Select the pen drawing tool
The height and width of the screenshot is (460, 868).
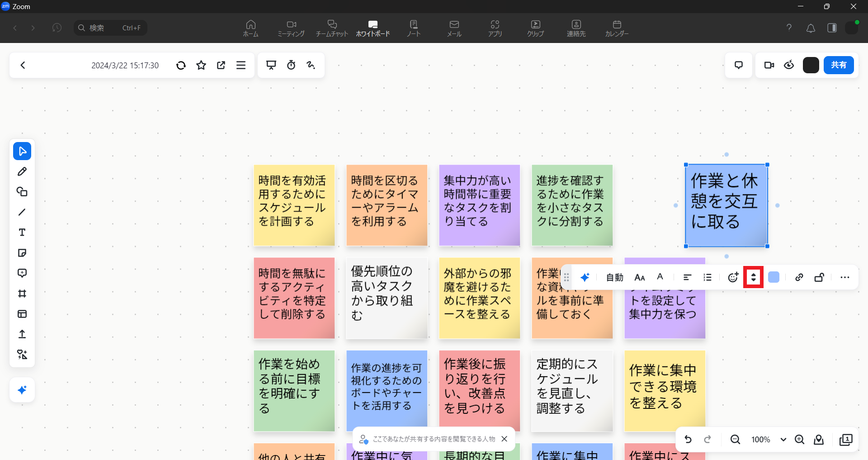tap(22, 171)
